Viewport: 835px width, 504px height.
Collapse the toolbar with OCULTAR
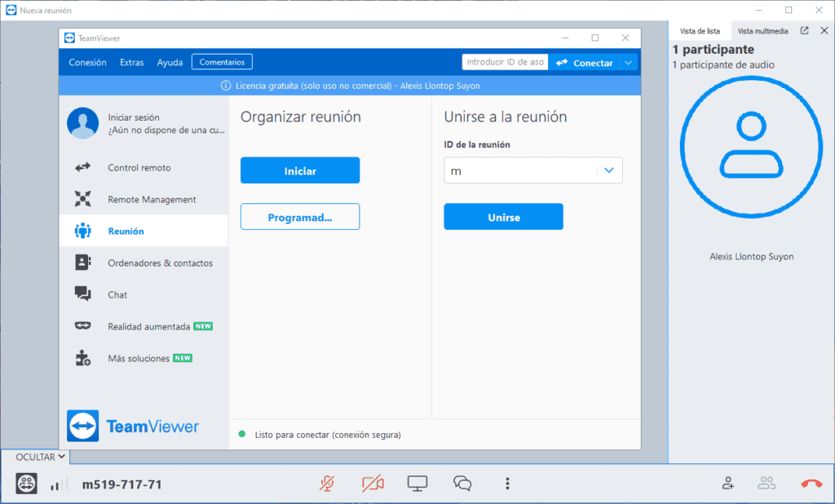(x=41, y=458)
